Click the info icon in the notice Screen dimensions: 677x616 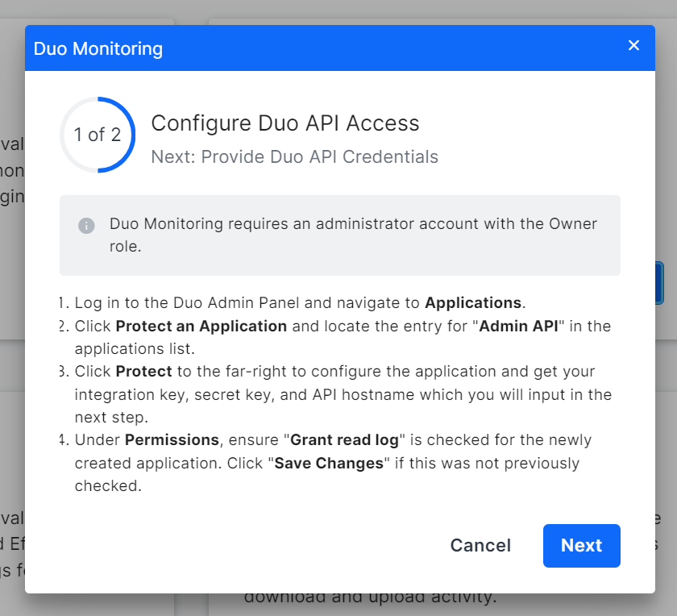coord(86,226)
